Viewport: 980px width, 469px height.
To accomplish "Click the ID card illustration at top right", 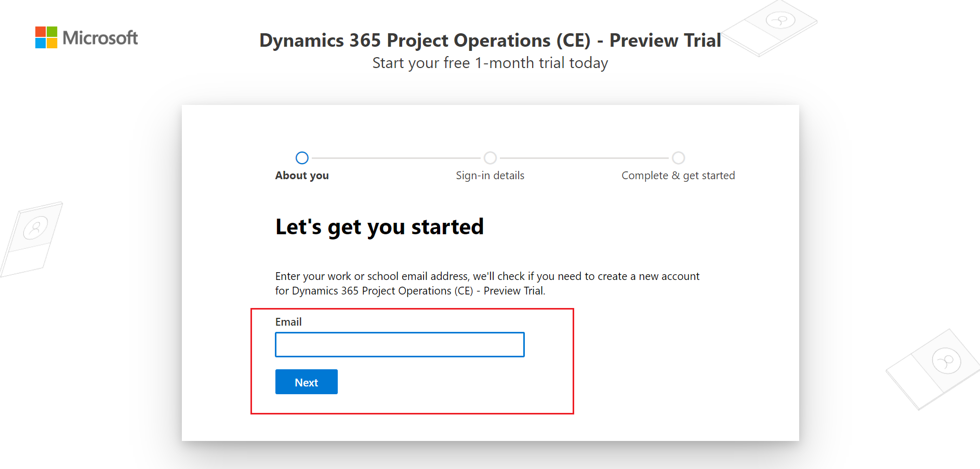I will tap(771, 27).
